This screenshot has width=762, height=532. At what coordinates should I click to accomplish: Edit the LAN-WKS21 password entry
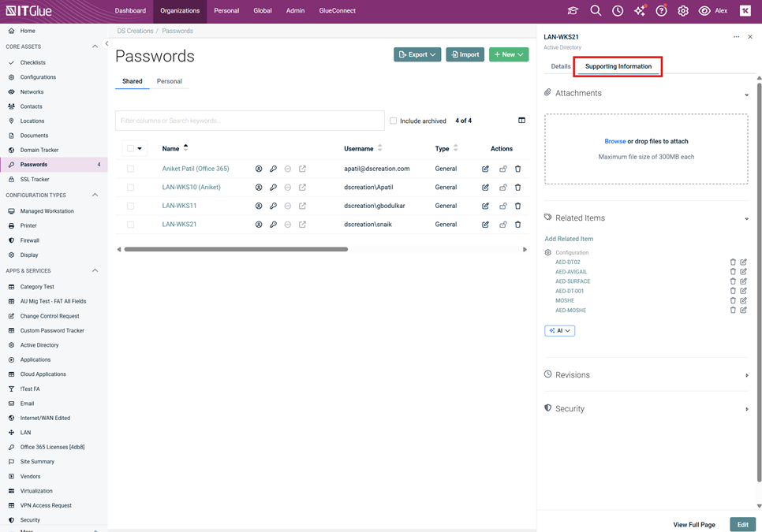tap(485, 225)
